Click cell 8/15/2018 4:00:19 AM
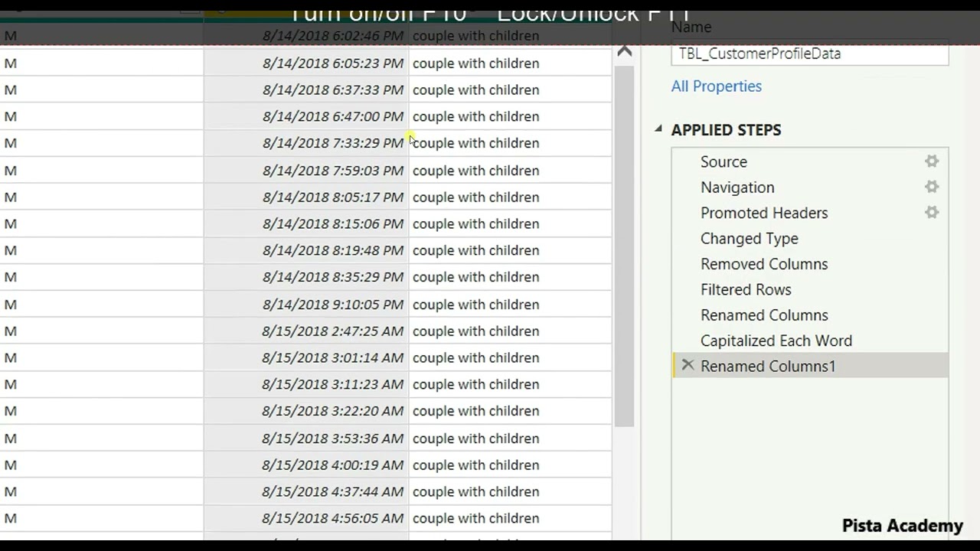Image resolution: width=980 pixels, height=551 pixels. (306, 465)
